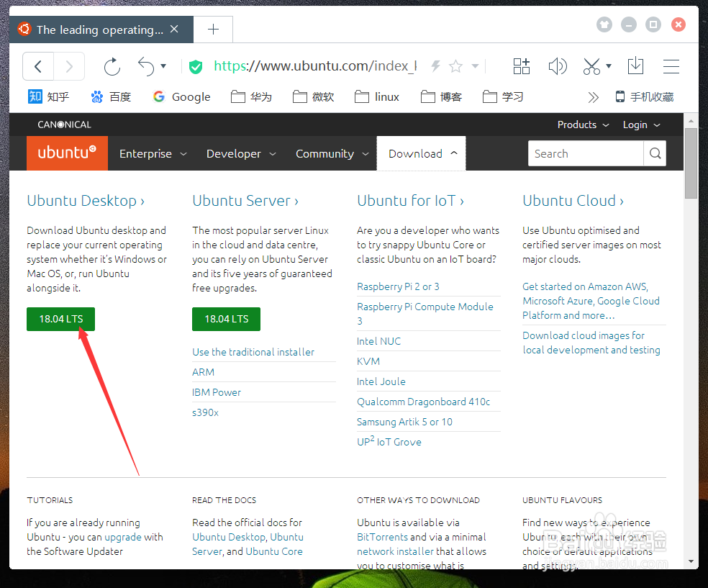Open the undo history dropdown arrow
The image size is (708, 588).
(x=163, y=66)
